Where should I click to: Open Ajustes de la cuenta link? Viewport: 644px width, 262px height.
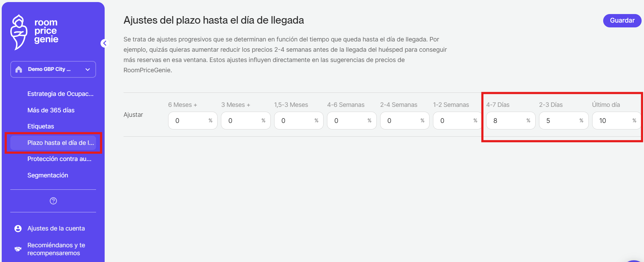click(56, 228)
